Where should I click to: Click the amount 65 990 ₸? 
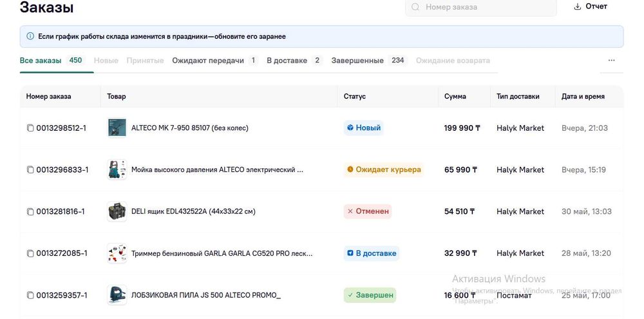[x=461, y=169]
